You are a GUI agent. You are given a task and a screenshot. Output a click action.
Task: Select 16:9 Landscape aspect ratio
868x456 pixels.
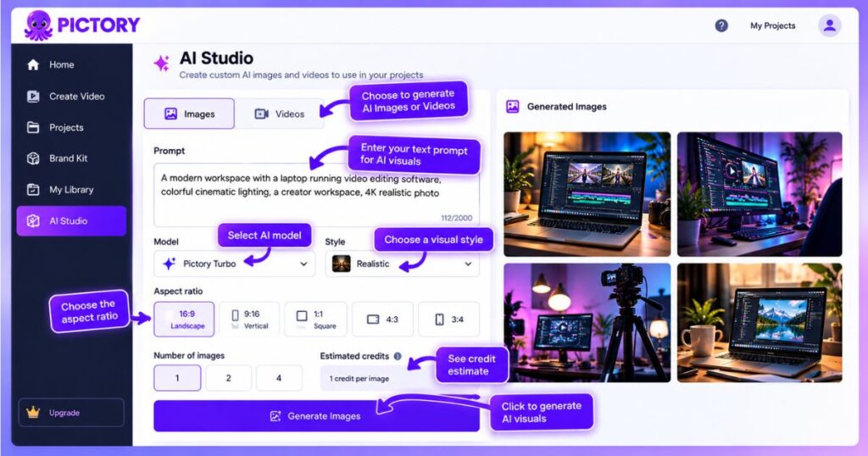pyautogui.click(x=184, y=320)
